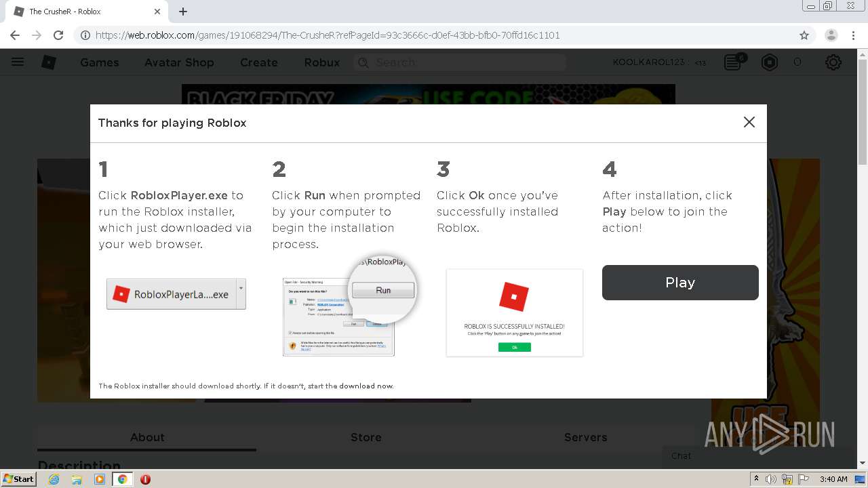Open the Robux menu item

click(322, 62)
